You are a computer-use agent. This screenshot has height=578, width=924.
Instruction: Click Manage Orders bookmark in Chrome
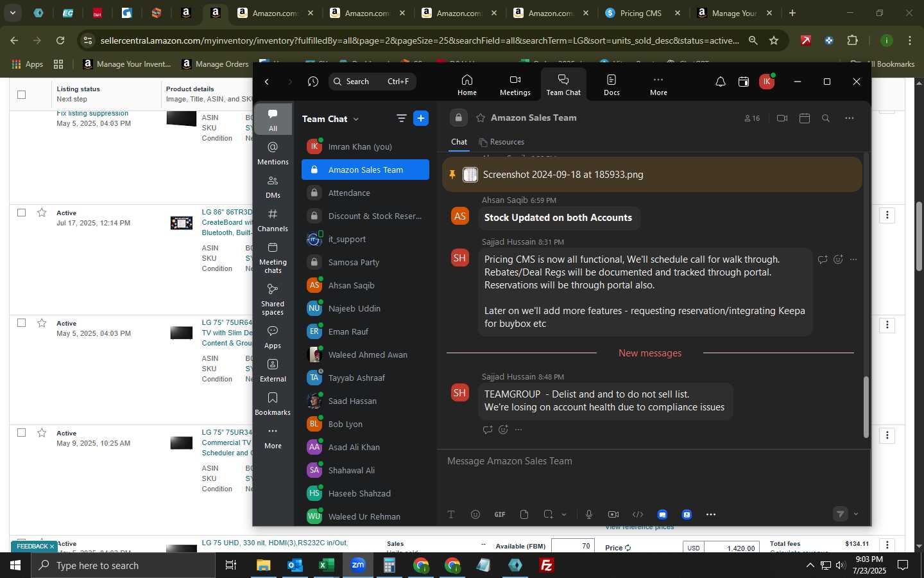pos(215,64)
